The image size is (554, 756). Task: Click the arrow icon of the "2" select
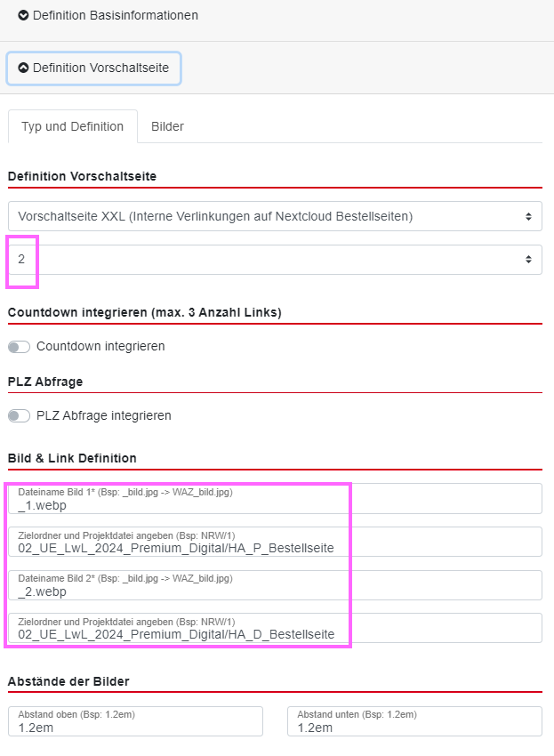(528, 260)
